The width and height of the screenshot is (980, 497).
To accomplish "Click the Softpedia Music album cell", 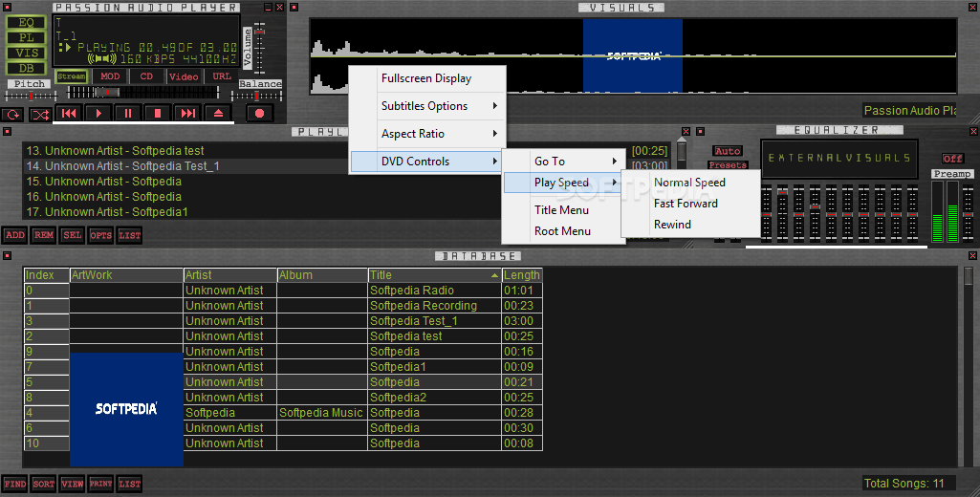I will (322, 413).
